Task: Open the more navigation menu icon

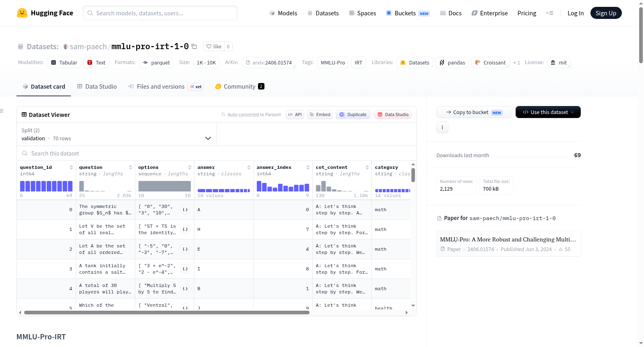Action: (x=549, y=13)
